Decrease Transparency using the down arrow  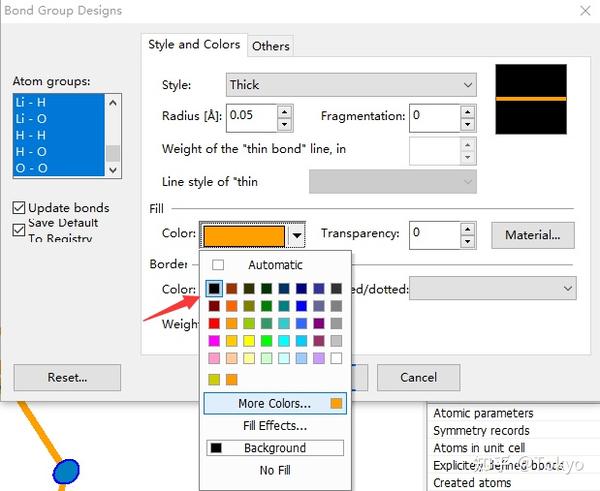[x=467, y=241]
